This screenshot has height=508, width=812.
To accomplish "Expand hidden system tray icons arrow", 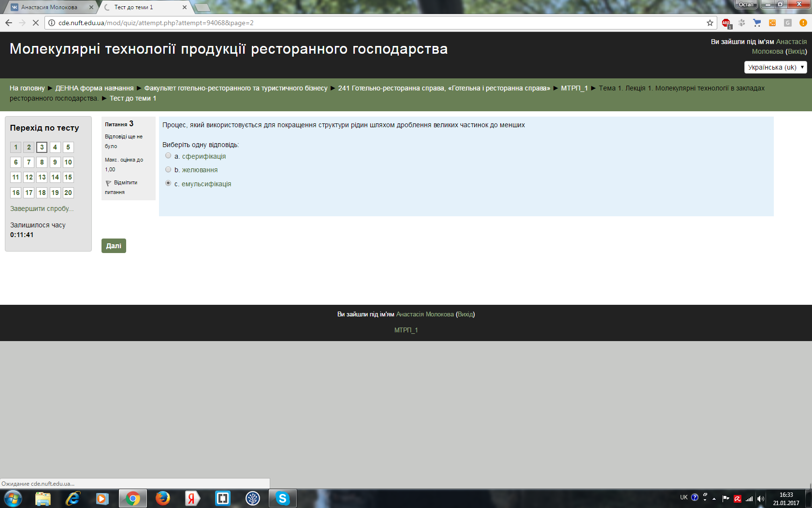I will [714, 498].
